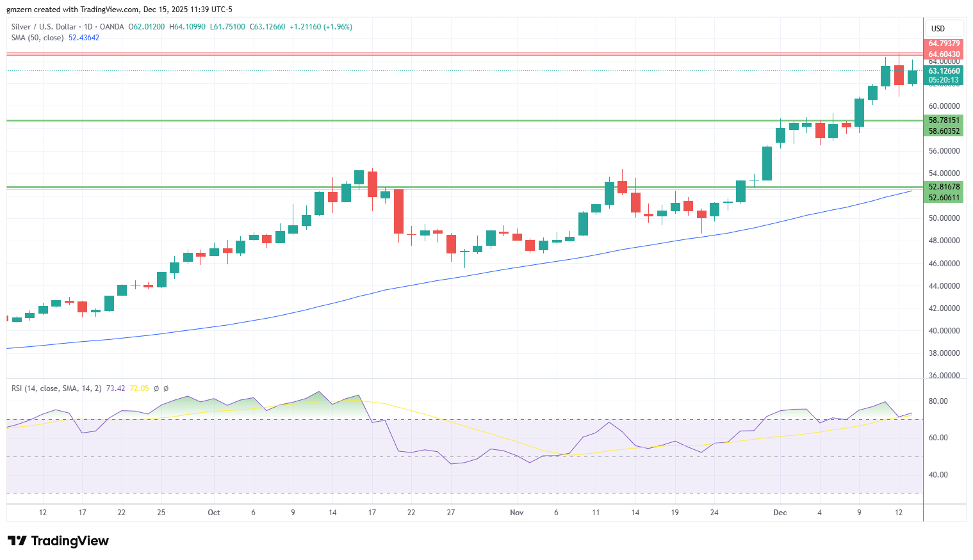The image size is (973, 560).
Task: Click the SMA value 52.43642 in legend
Action: (84, 38)
